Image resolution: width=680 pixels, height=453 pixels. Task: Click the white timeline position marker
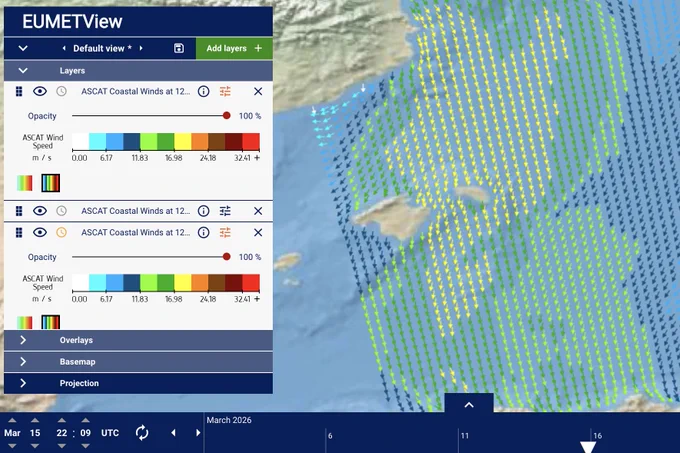click(588, 447)
